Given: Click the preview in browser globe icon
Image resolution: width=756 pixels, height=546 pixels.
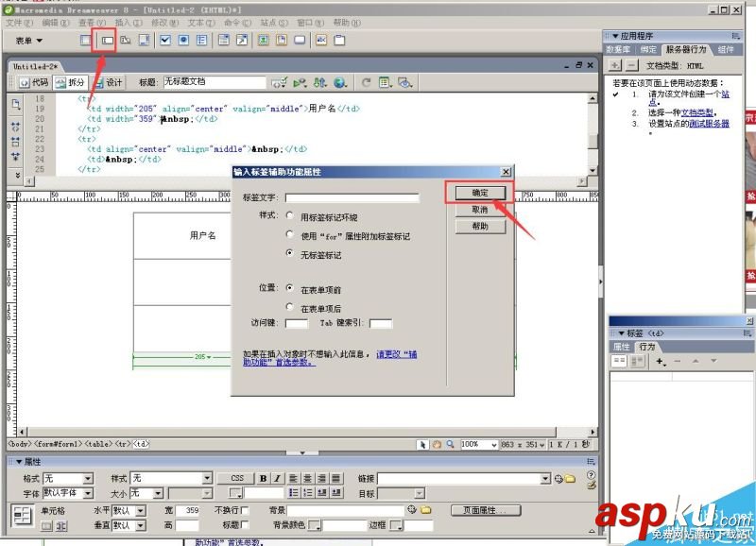Looking at the screenshot, I should tap(339, 82).
